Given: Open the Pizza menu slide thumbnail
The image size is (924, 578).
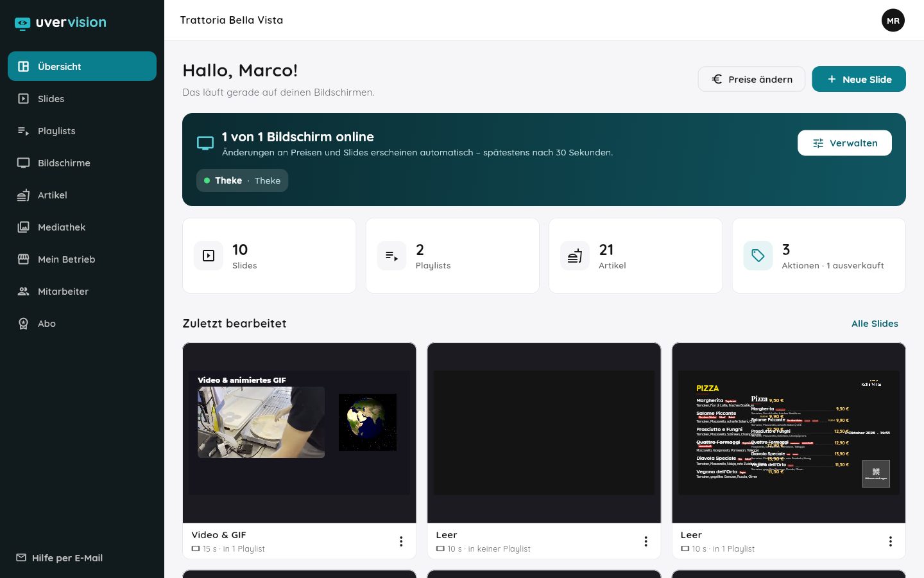Looking at the screenshot, I should (x=789, y=433).
